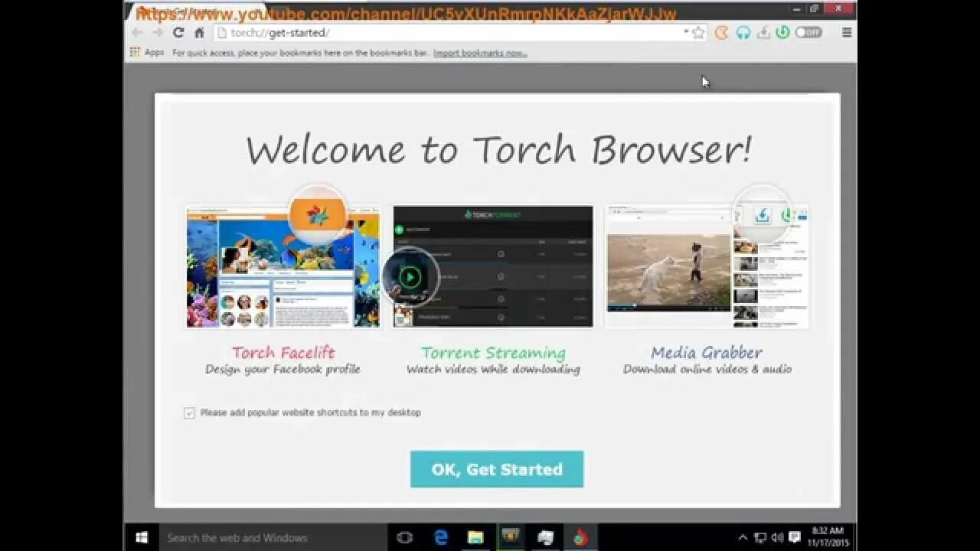This screenshot has width=980, height=551.
Task: Click the green power icon in toolbar
Action: [x=782, y=33]
